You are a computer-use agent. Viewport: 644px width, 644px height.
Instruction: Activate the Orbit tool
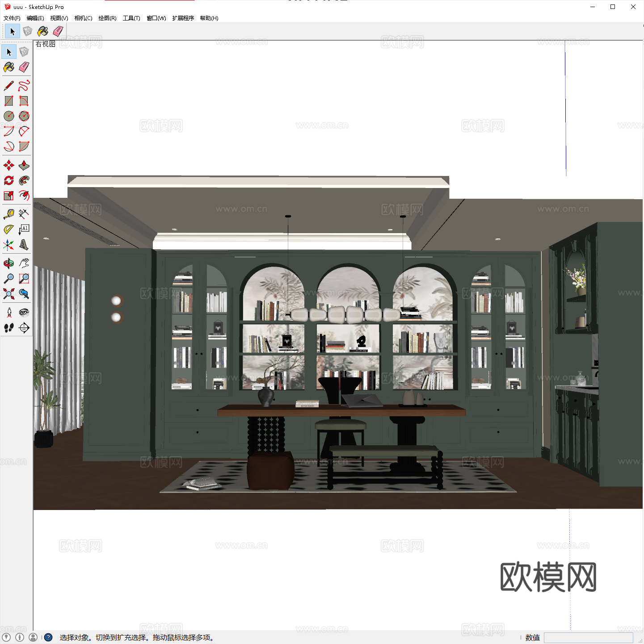[x=9, y=263]
